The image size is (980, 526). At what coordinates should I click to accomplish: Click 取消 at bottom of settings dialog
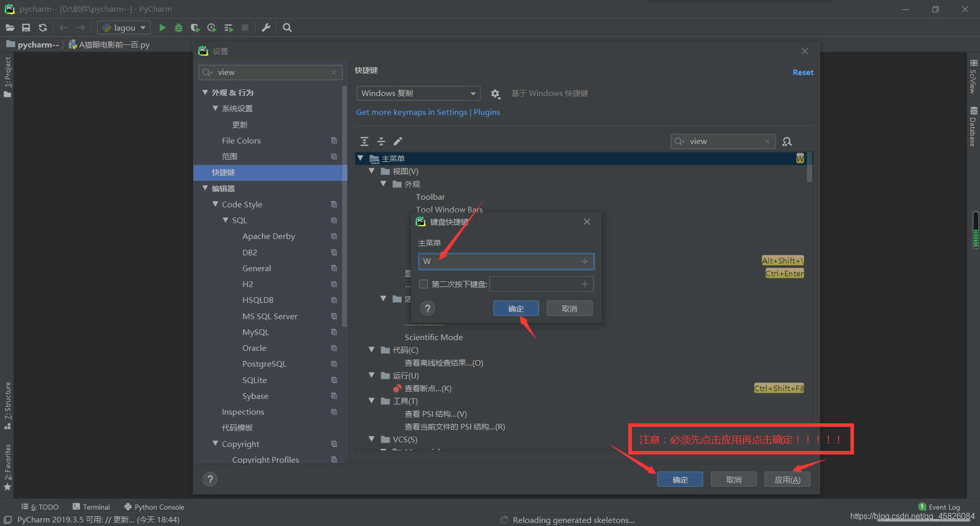point(734,480)
